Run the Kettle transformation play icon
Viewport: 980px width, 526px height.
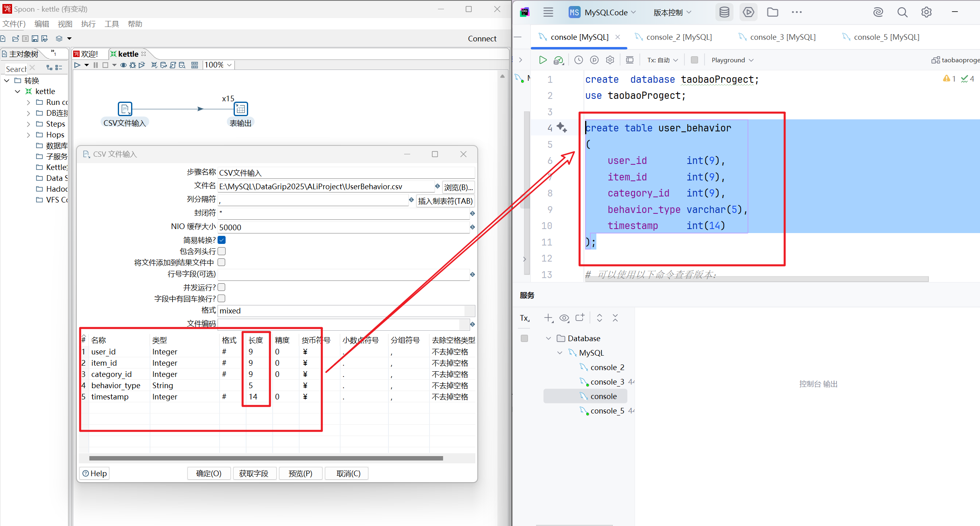click(x=77, y=65)
